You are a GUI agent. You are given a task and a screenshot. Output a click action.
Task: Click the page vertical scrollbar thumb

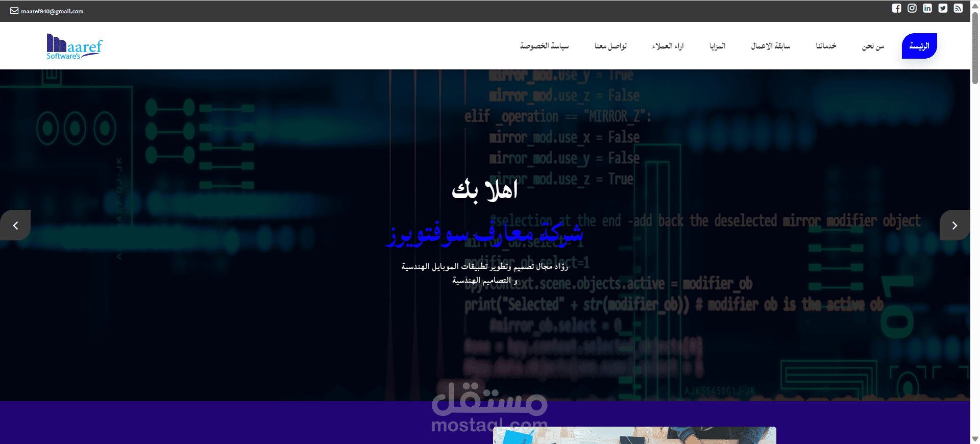click(975, 47)
